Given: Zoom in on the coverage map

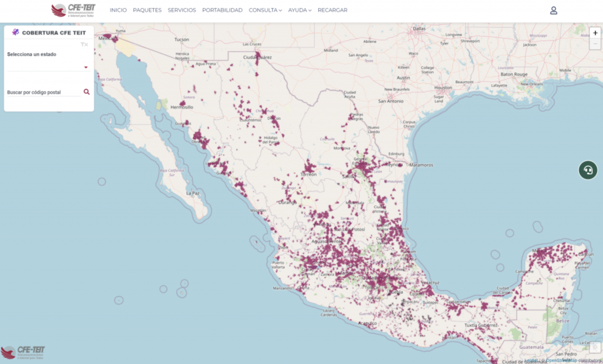Looking at the screenshot, I should point(595,33).
